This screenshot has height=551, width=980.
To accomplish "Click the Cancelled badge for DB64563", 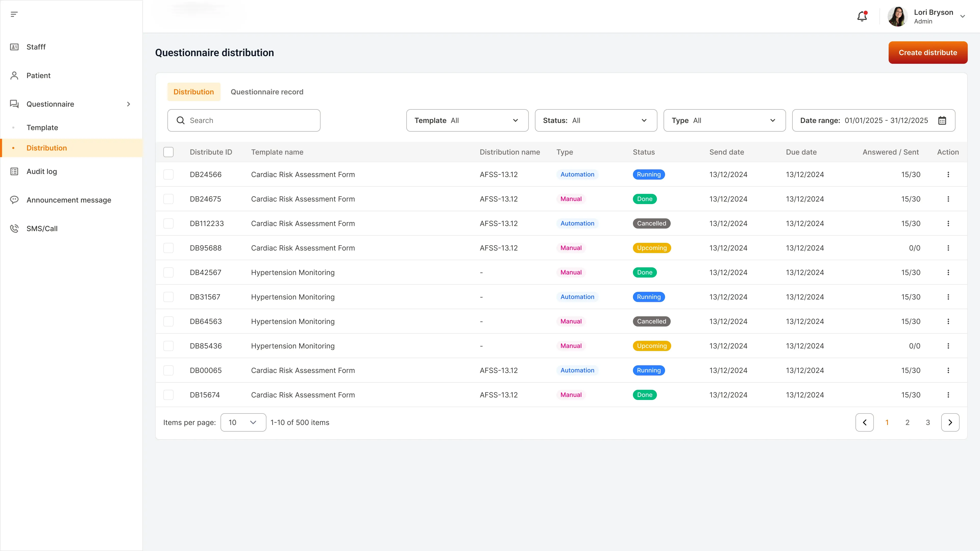I will [x=651, y=321].
